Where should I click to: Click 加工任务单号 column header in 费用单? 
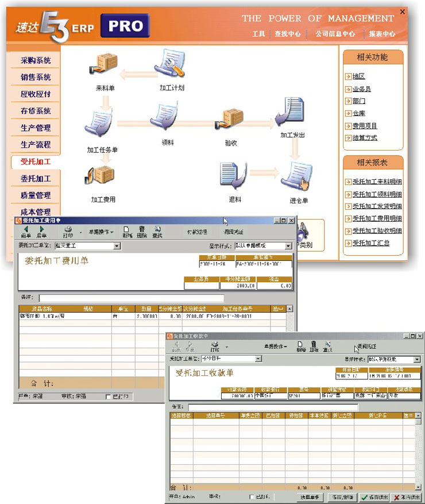pos(238,309)
